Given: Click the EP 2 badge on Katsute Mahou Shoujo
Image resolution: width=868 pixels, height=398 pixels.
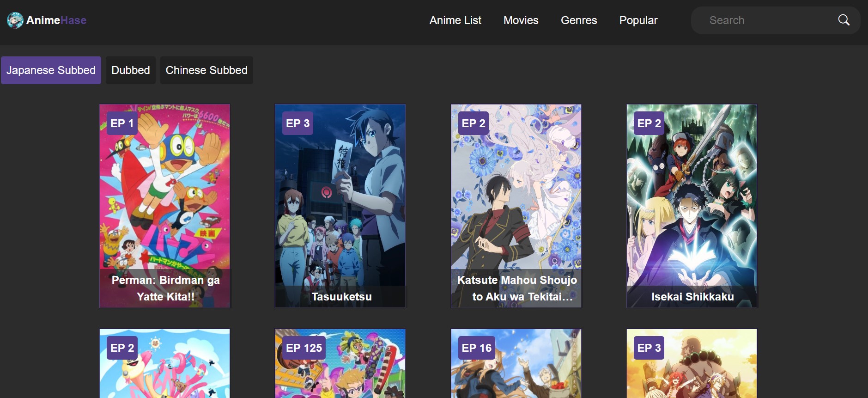Looking at the screenshot, I should [x=473, y=123].
